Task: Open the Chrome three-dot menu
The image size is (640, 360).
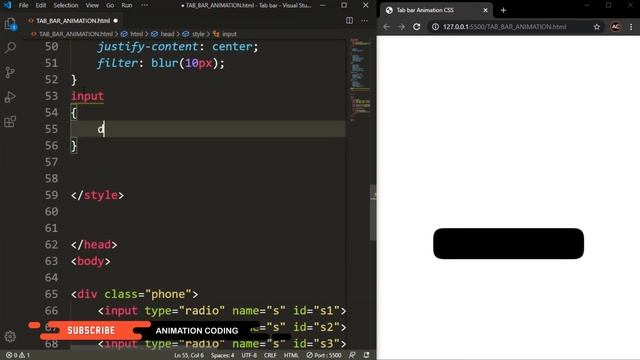Action: tap(631, 27)
